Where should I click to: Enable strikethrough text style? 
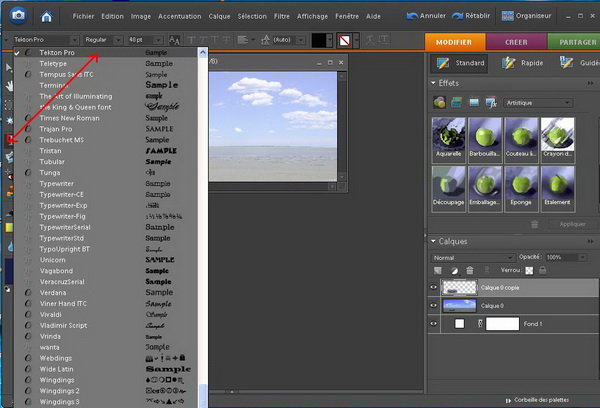pyautogui.click(x=227, y=40)
